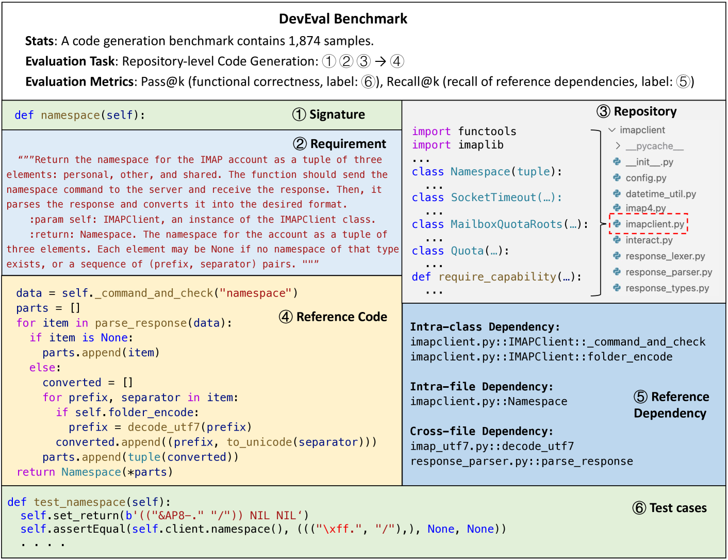Click the file icon for response_lexer.py
The width and height of the screenshot is (728, 560).
617,256
